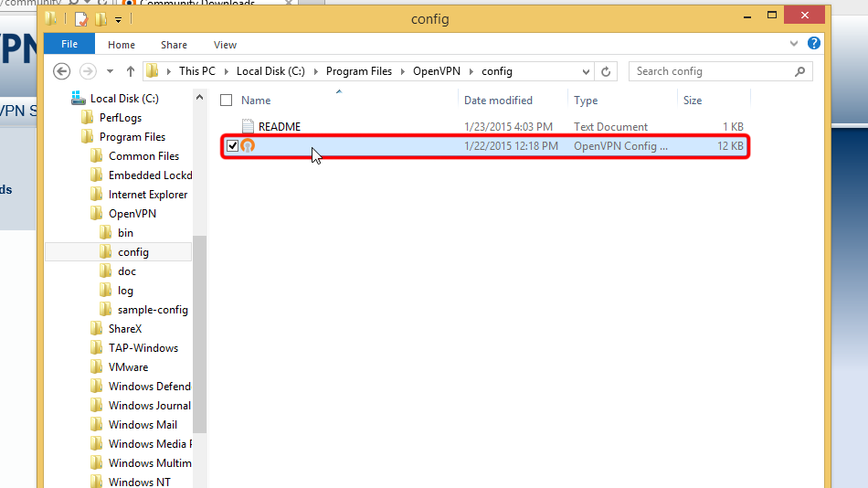
Task: Open the recent locations dropdown arrow
Action: point(111,71)
